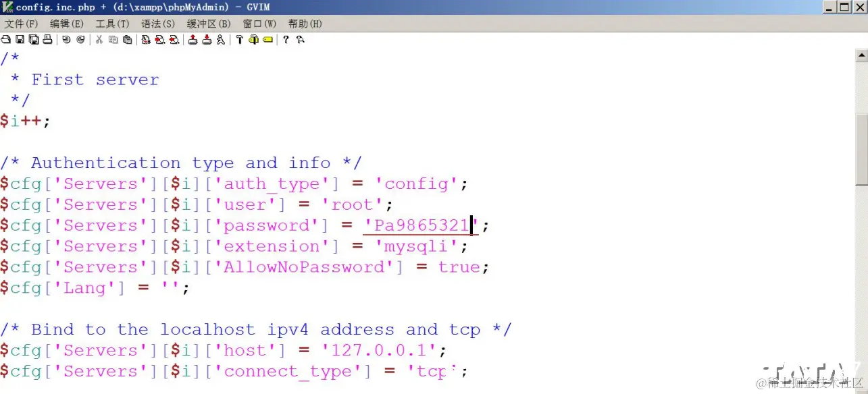The image size is (868, 394).
Task: Click the 'auth_type' key text
Action: click(x=272, y=184)
